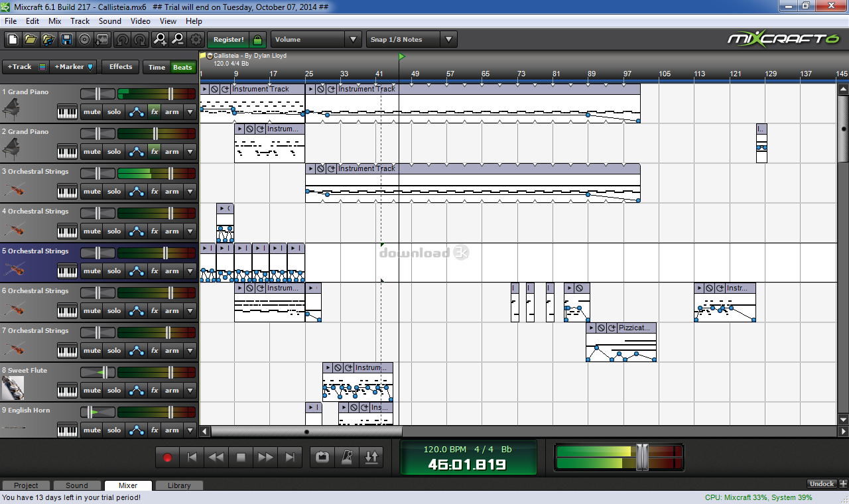Open the Snap 1/8 Notes dropdown
Screen dimensions: 849x504
tap(449, 39)
